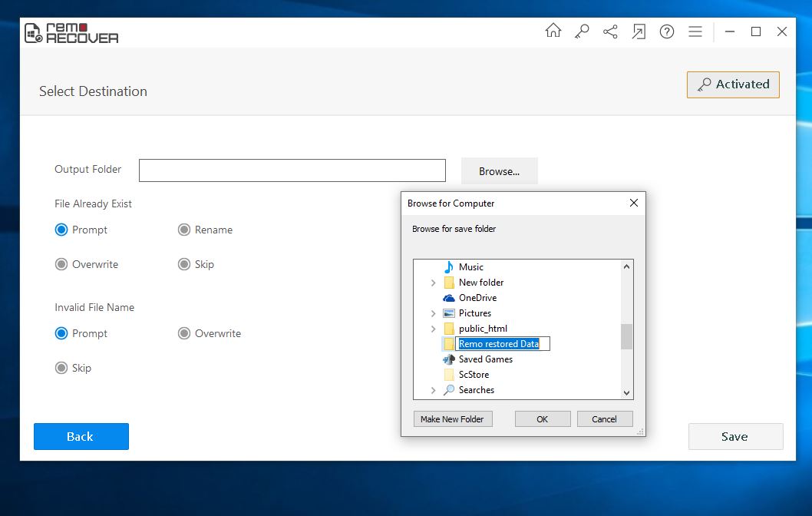Cancel the browse dialog
Screen dimensions: 812x516
pos(604,418)
